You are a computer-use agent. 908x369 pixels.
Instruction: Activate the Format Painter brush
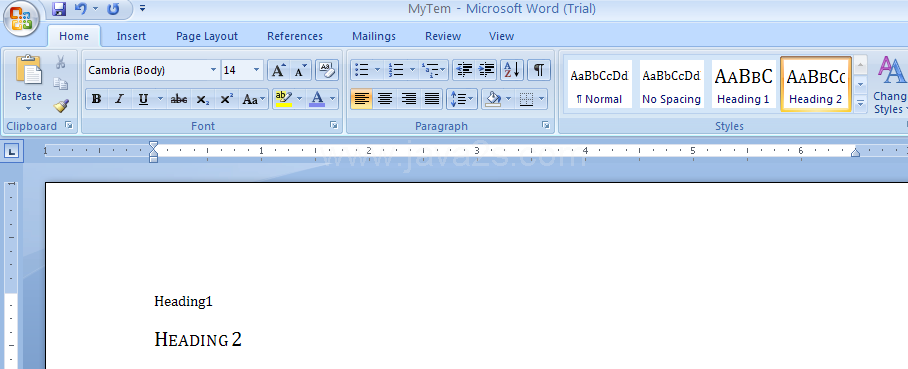point(61,105)
